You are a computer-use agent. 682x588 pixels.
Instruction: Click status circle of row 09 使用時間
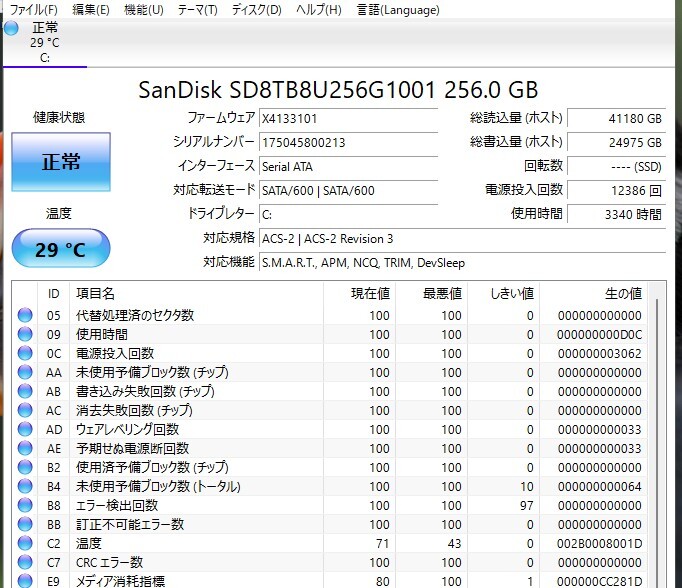25,334
